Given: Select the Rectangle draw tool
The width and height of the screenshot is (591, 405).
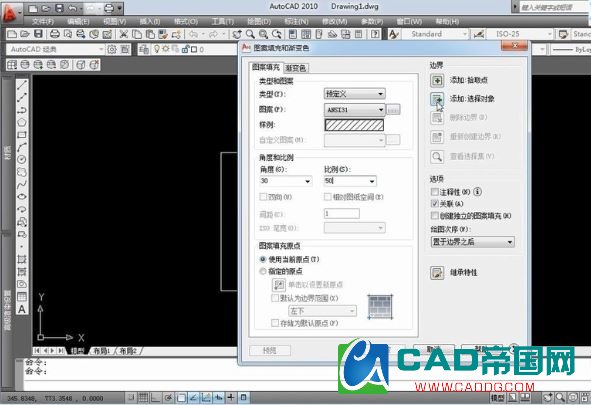Looking at the screenshot, I should click(x=22, y=135).
